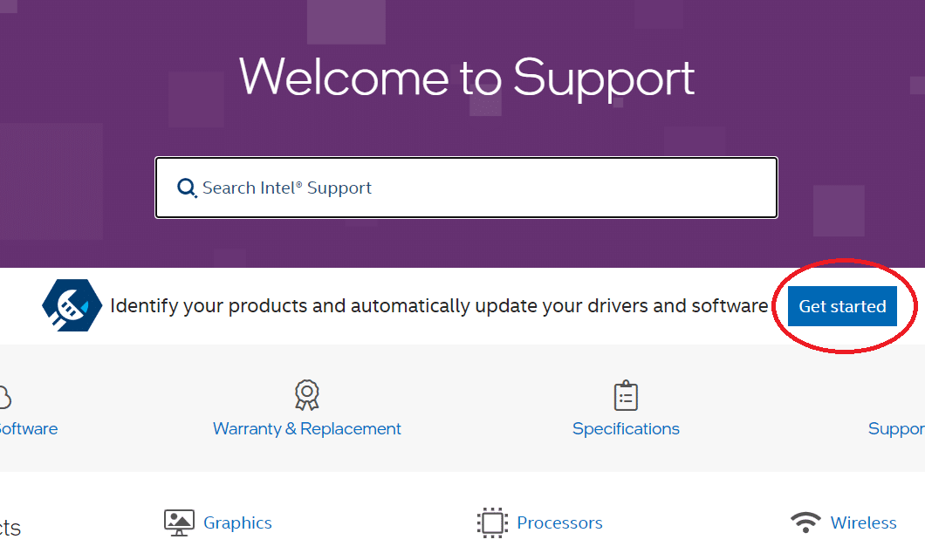925x560 pixels.
Task: Open the Specifications link
Action: 626,429
